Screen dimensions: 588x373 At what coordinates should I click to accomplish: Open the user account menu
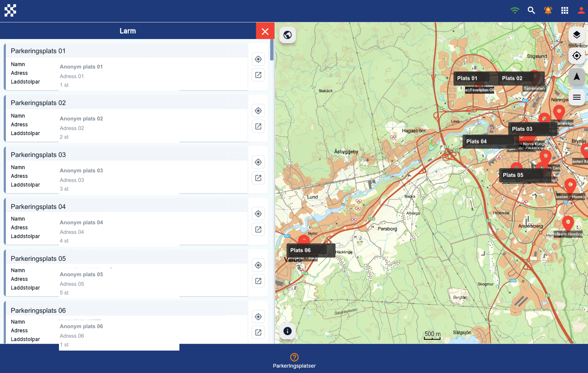[581, 10]
